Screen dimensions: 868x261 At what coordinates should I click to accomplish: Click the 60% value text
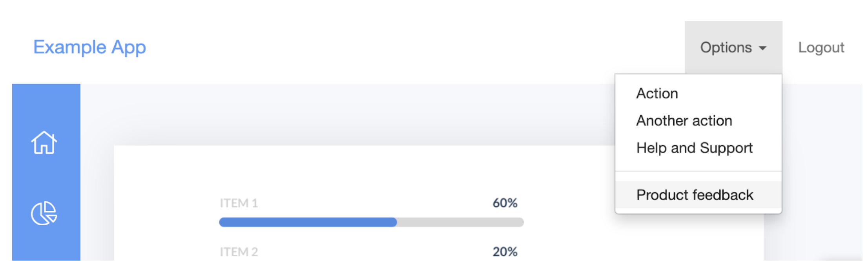pos(505,203)
